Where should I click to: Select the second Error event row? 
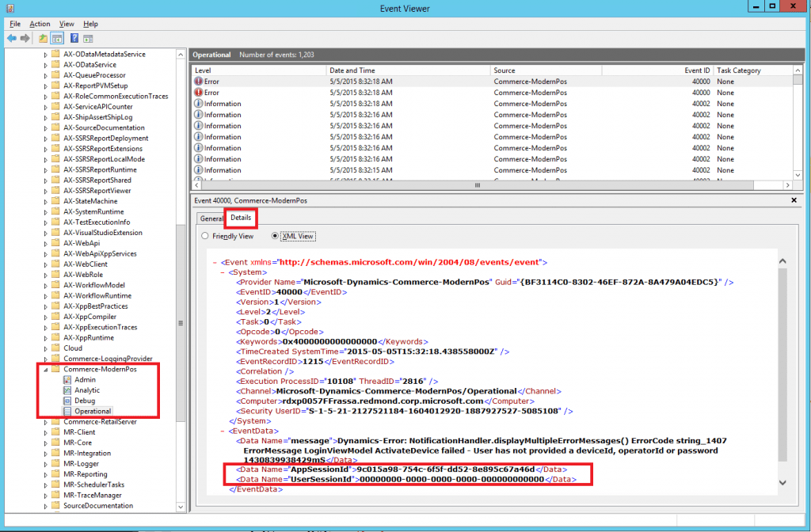pyautogui.click(x=491, y=93)
